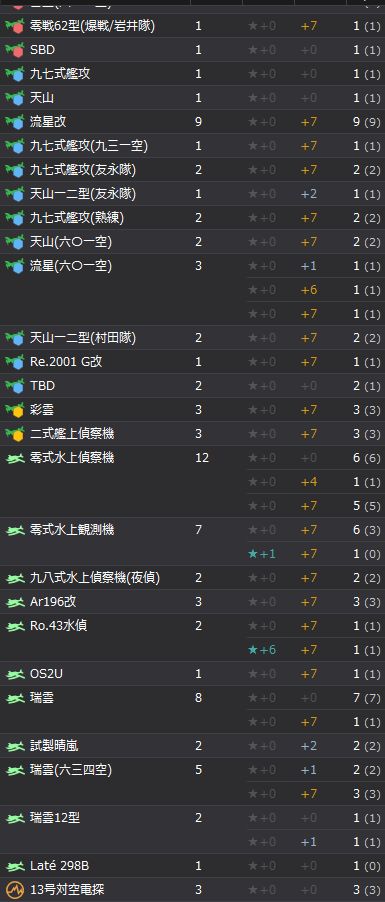Viewport: 385px width, 902px height.
Task: Click the blue plane icon for Re.2001 G改
Action: 14,362
